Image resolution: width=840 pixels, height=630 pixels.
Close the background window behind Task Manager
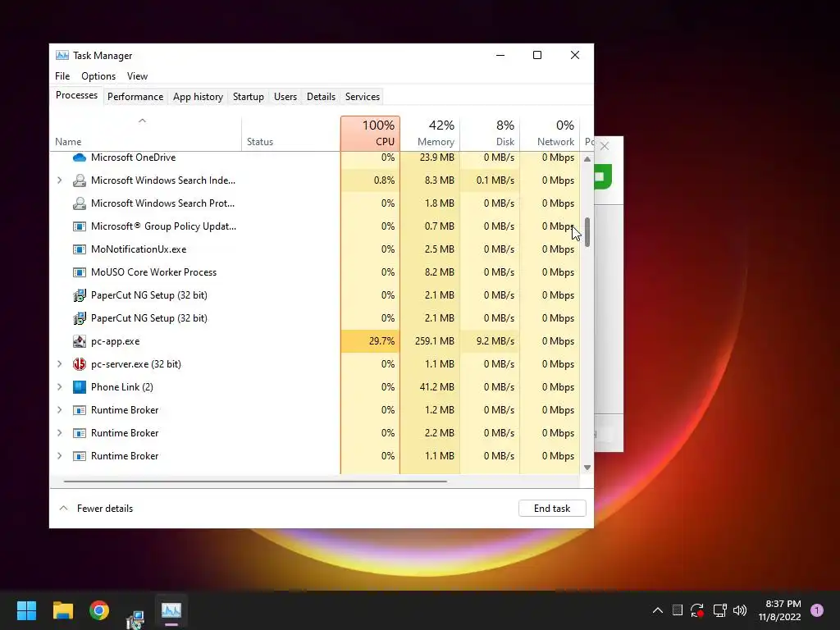605,146
